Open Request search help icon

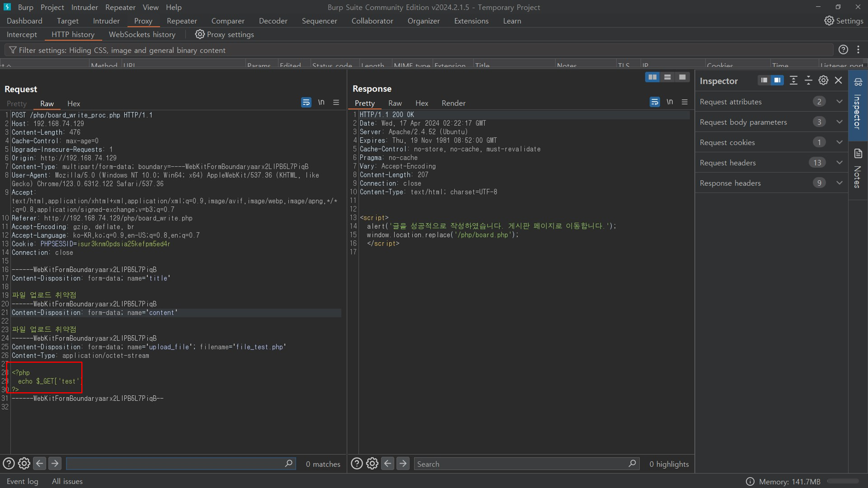click(x=9, y=464)
